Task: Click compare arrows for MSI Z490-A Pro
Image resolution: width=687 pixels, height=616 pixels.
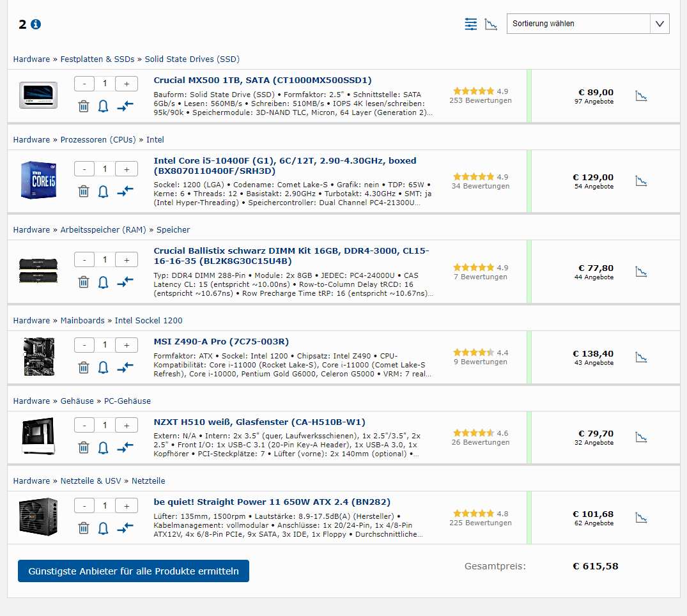Action: [x=125, y=367]
